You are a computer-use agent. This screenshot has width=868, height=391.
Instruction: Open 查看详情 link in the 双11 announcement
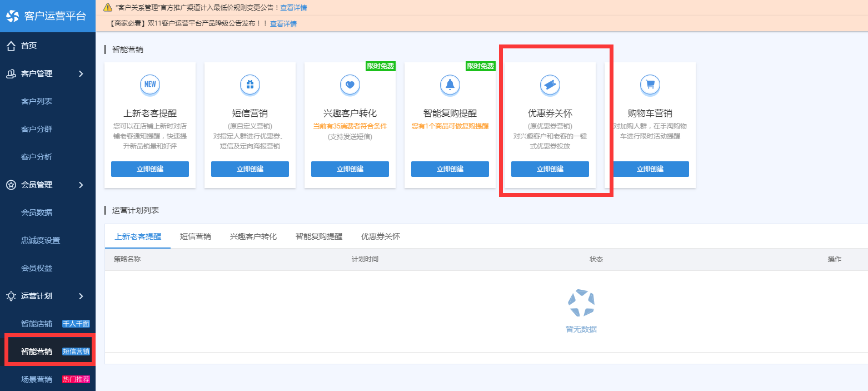point(283,24)
